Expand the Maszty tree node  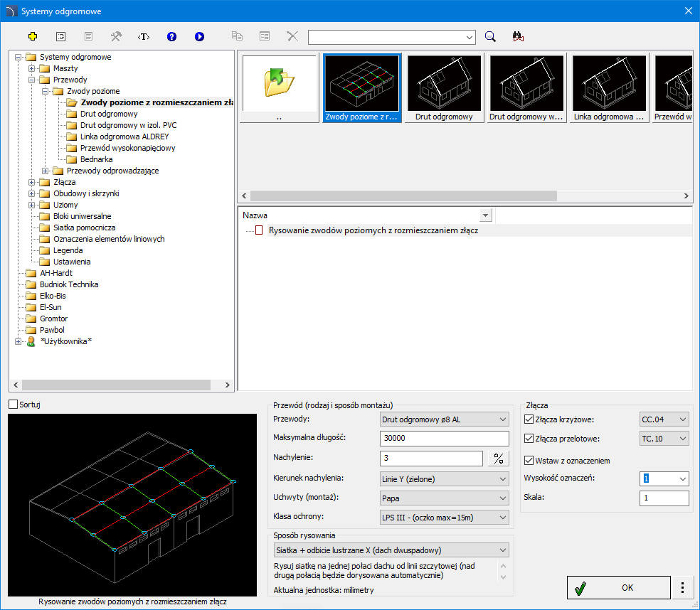pyautogui.click(x=31, y=68)
